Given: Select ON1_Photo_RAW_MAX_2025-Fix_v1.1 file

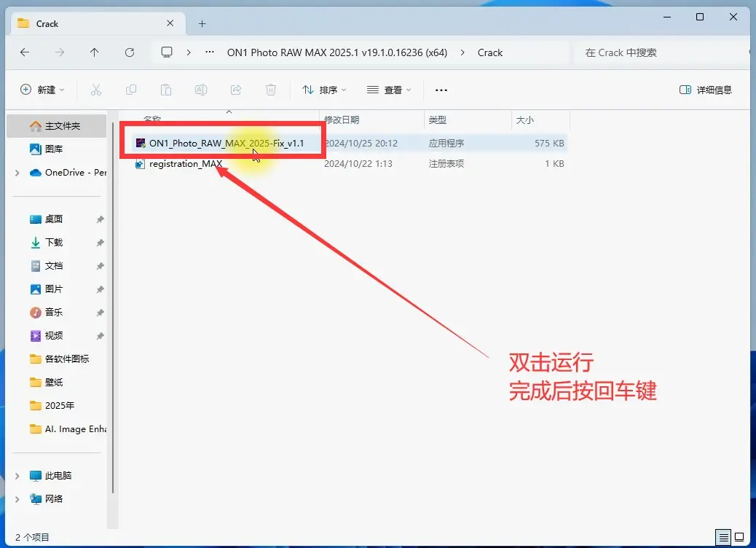Looking at the screenshot, I should click(x=226, y=144).
